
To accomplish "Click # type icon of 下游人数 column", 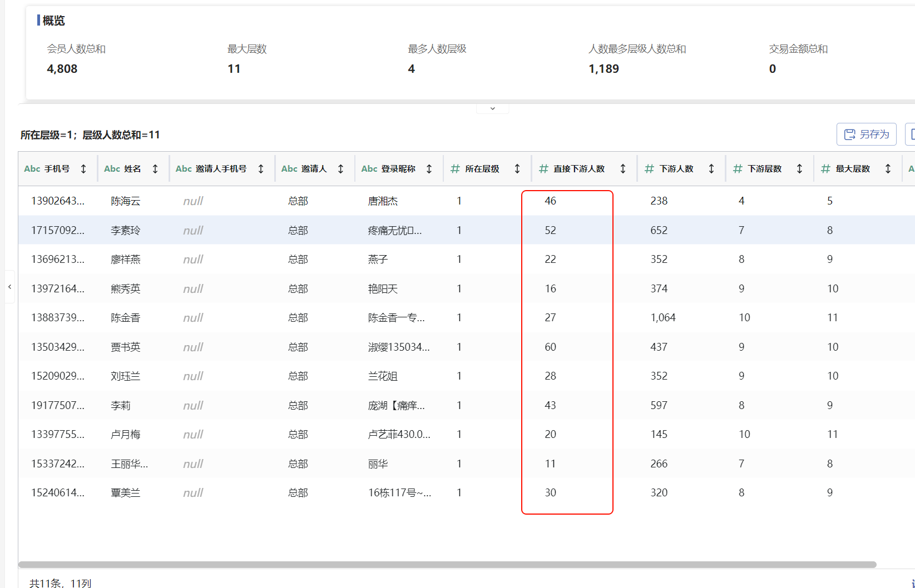I will [649, 168].
